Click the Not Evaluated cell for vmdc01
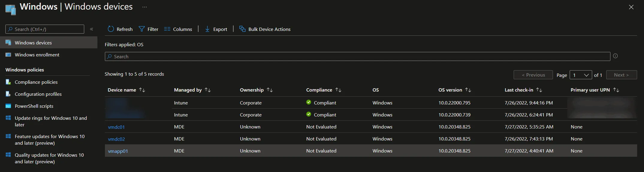The image size is (644, 172). click(x=321, y=127)
